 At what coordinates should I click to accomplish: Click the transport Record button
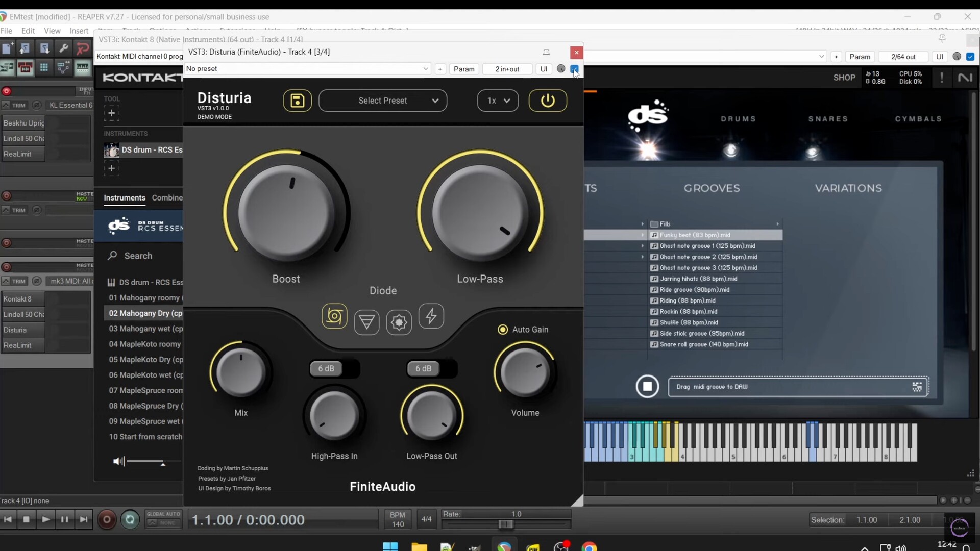point(107,520)
